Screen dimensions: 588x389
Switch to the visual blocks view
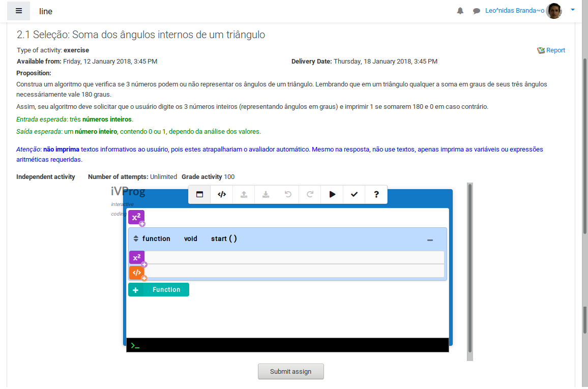click(x=200, y=194)
